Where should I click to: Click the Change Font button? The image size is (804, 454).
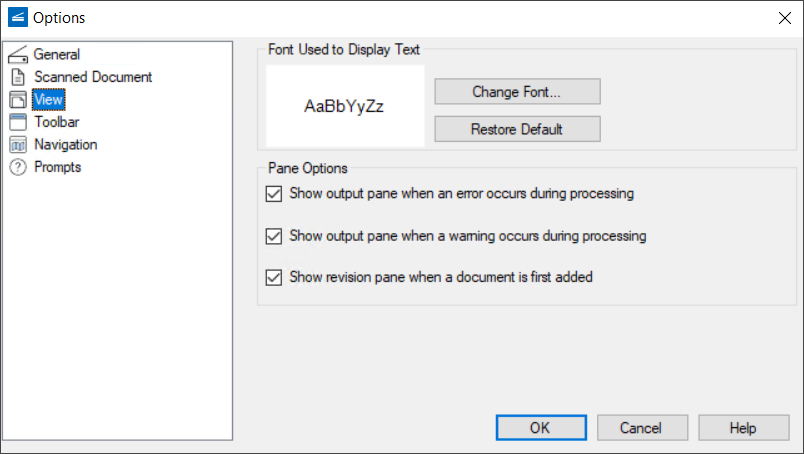click(x=517, y=92)
